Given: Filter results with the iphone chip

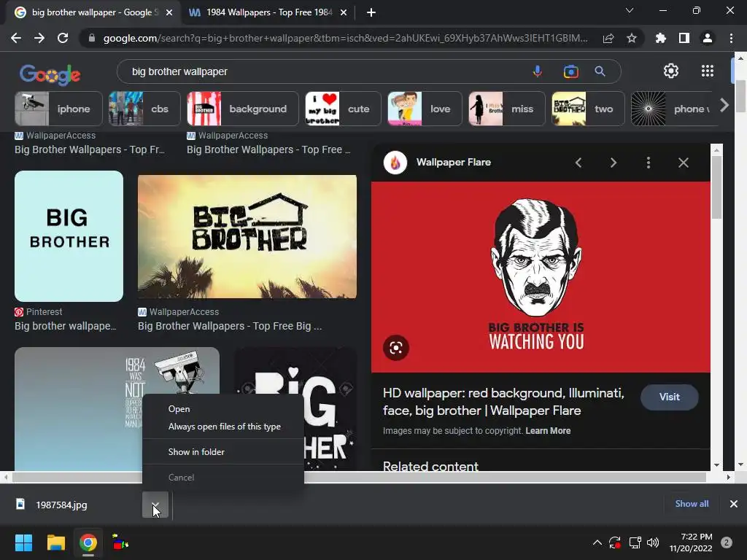Looking at the screenshot, I should pos(58,109).
